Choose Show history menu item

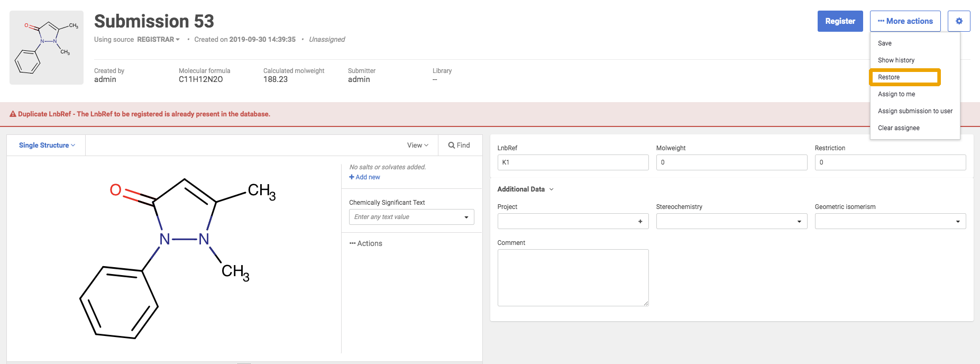[x=896, y=60]
